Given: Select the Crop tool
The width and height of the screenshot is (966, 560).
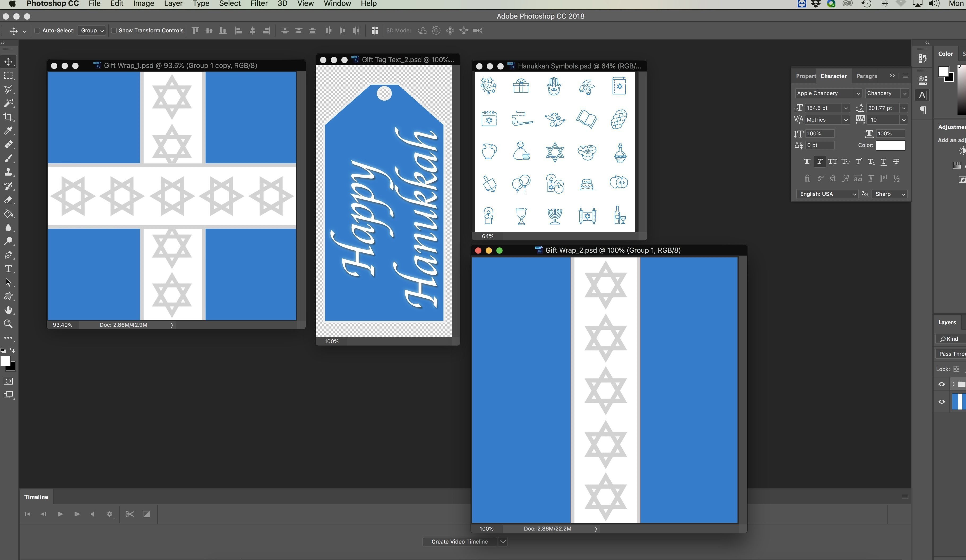Looking at the screenshot, I should [x=8, y=117].
